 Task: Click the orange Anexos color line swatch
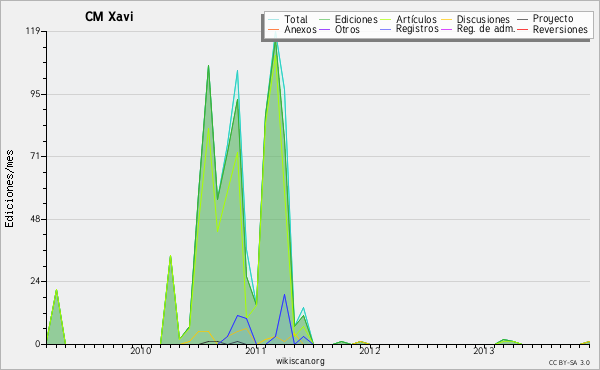[x=273, y=29]
